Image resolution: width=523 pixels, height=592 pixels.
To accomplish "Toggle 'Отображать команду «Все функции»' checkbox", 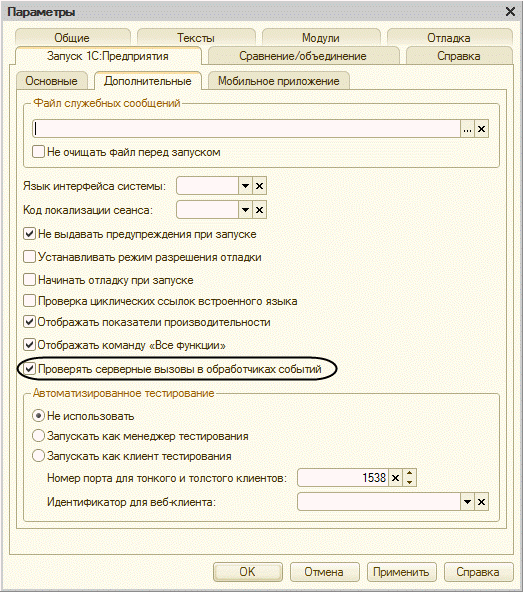I will [x=29, y=345].
